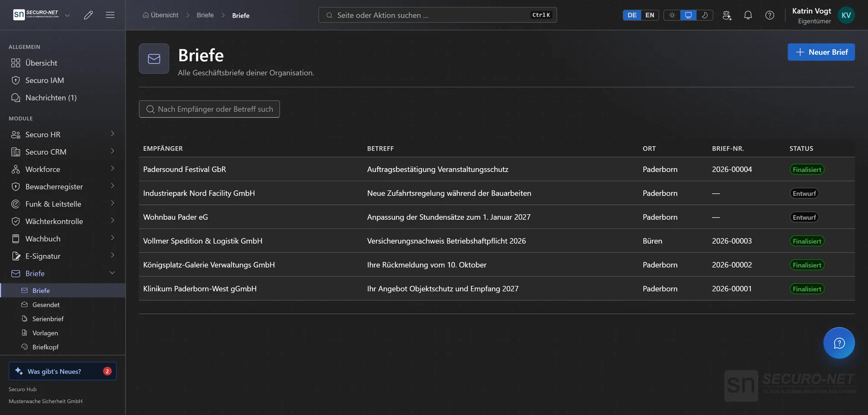
Task: Open Vollmer Spedition & Logistik GmbH row
Action: (497, 241)
